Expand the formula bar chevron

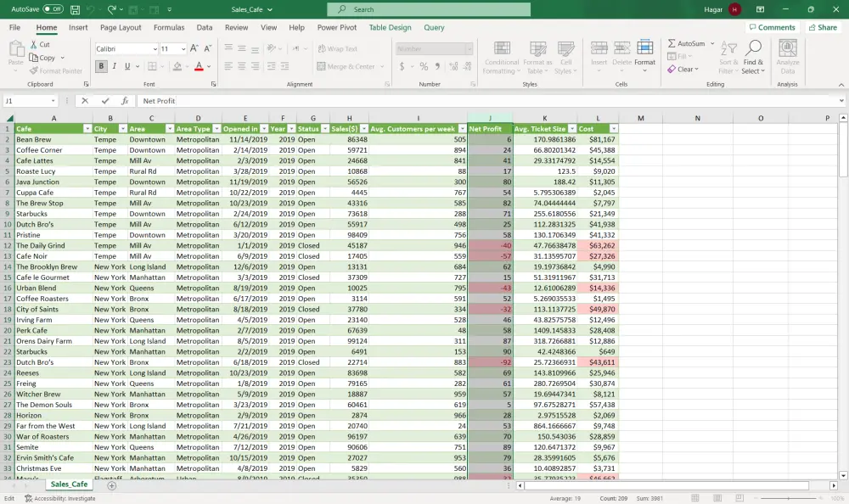(x=841, y=101)
